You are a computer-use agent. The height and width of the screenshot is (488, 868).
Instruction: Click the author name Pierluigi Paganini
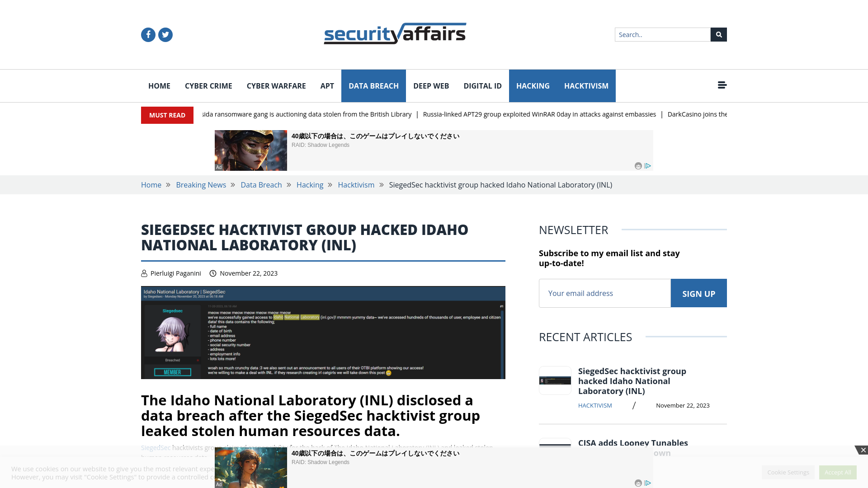tap(176, 273)
